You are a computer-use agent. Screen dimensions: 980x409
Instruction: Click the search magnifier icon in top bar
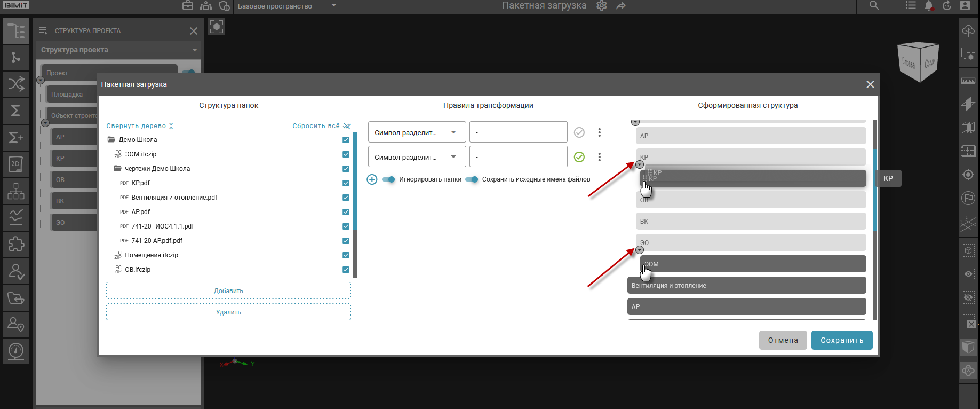[x=874, y=6]
